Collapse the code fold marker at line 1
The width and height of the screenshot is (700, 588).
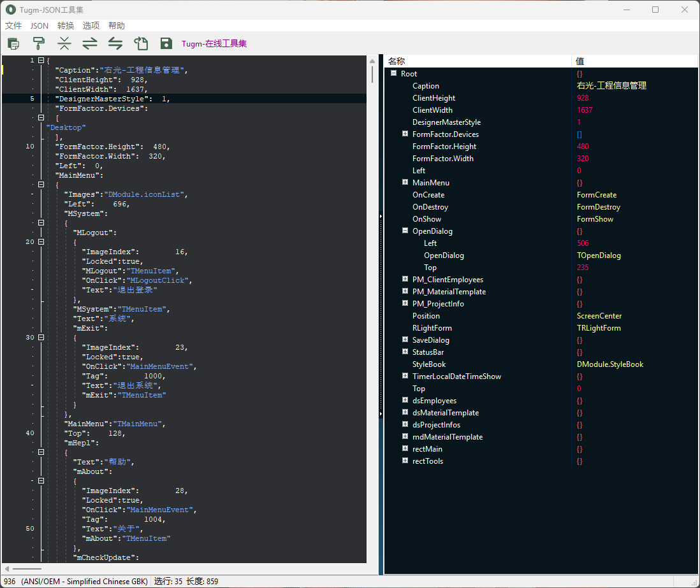(x=40, y=60)
